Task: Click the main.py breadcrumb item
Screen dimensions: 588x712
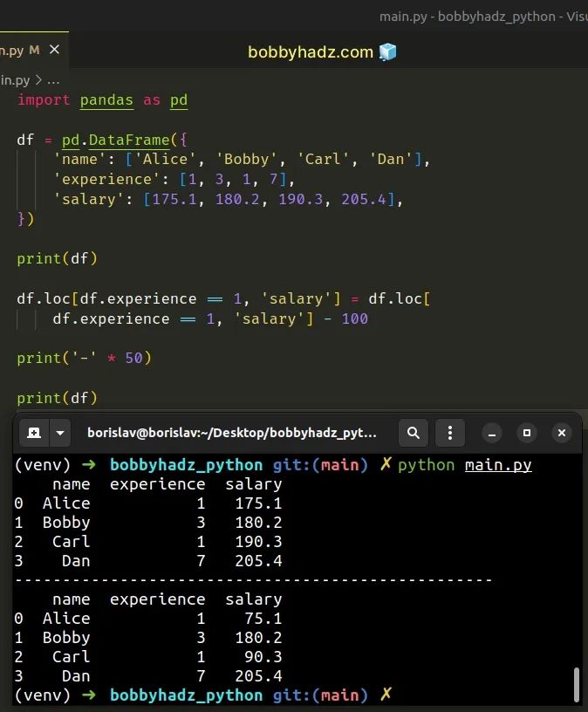Action: [15, 80]
